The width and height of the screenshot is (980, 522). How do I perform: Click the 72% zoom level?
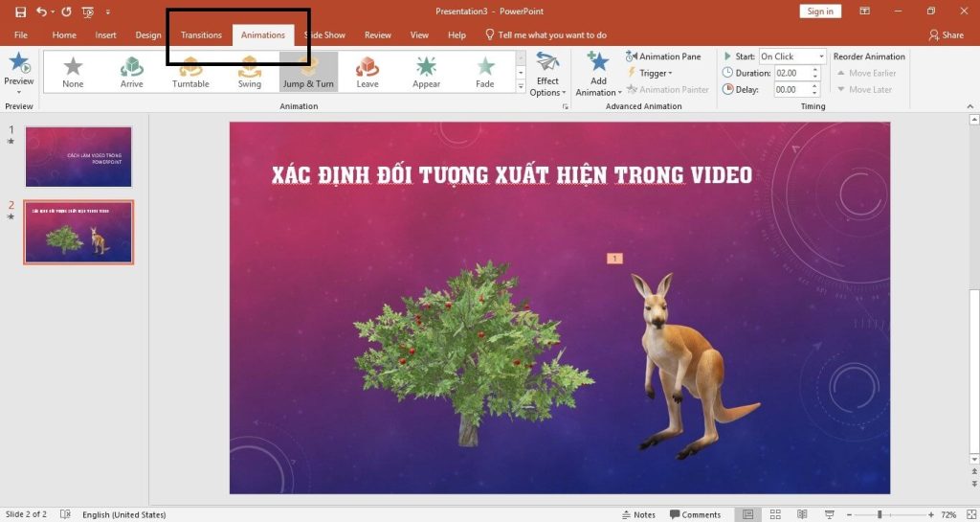click(x=948, y=515)
